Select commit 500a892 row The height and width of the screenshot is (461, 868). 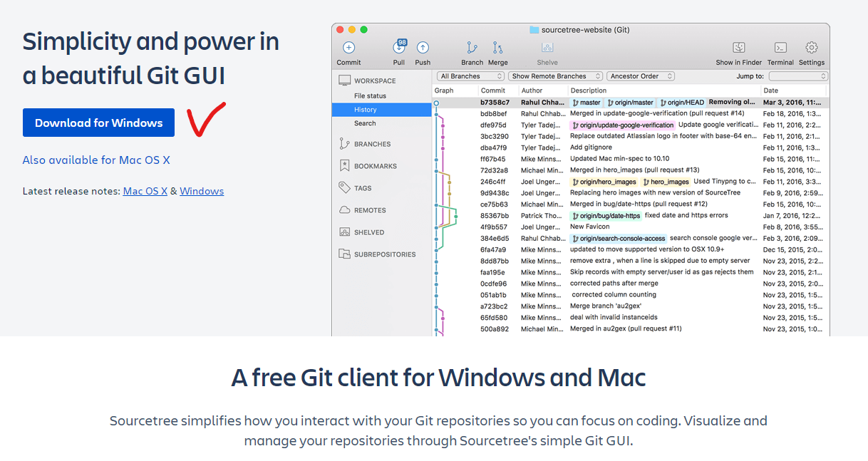(631, 329)
